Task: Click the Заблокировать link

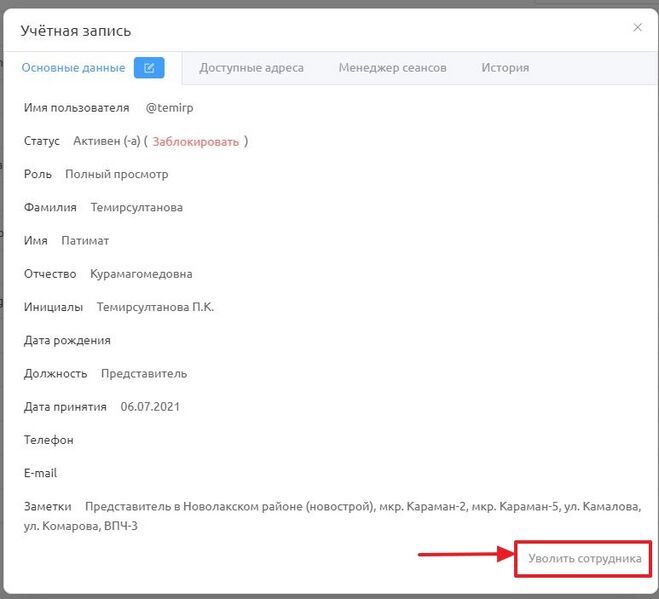Action: pos(195,142)
